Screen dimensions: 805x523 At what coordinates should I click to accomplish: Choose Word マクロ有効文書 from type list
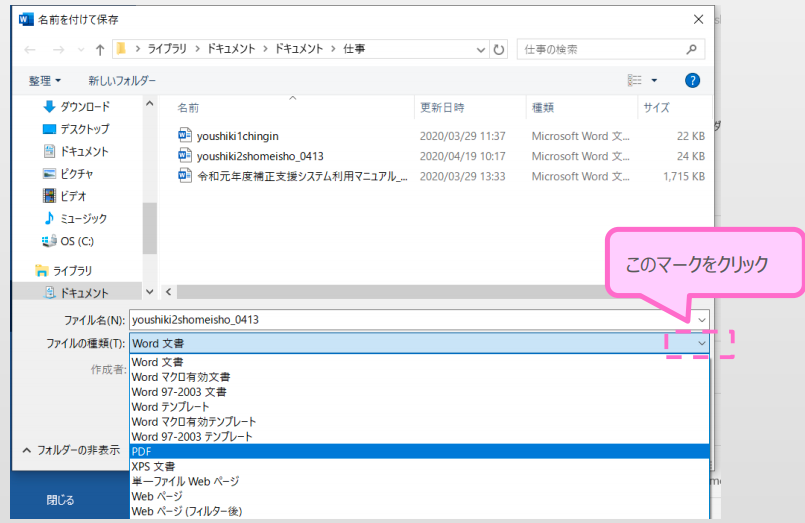point(419,377)
